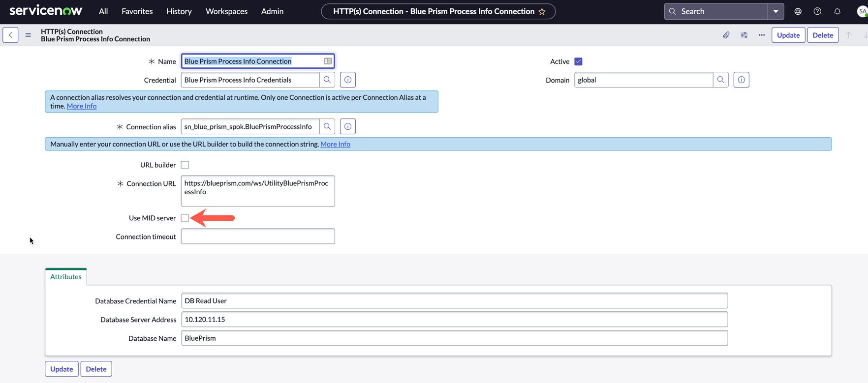Click the Credential lookup magnifier icon

(327, 80)
